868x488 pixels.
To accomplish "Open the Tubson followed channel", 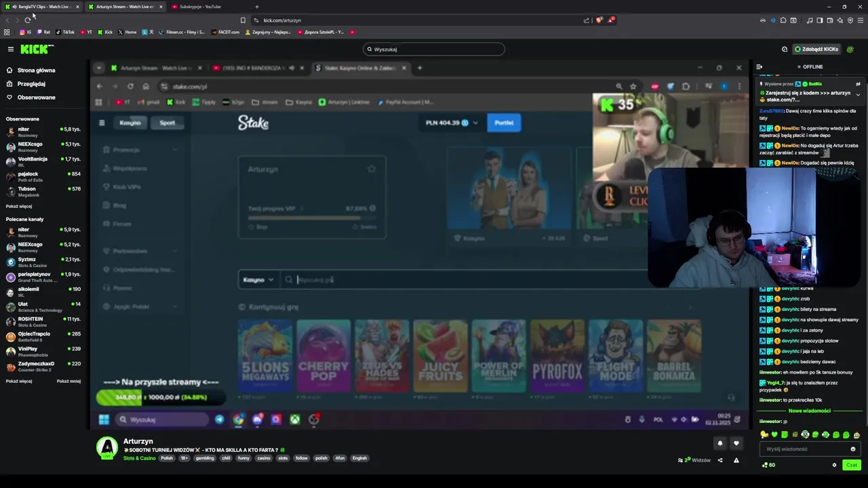I will click(43, 191).
